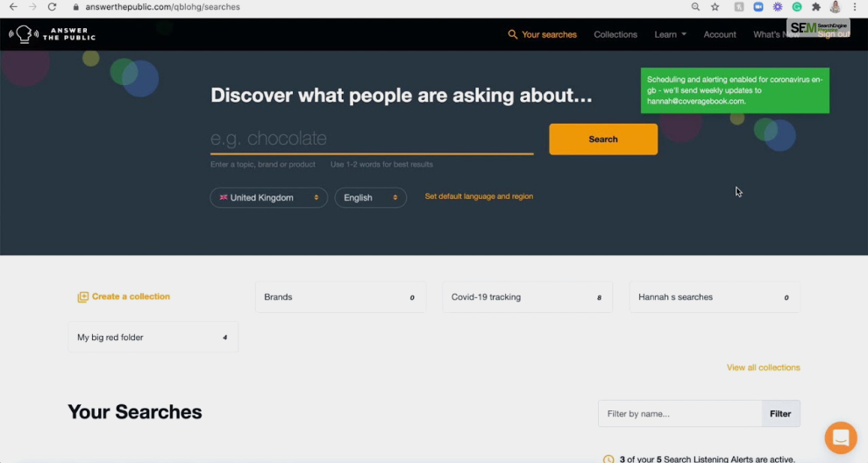Click Create a collection link
The image size is (868, 463).
[x=124, y=297]
